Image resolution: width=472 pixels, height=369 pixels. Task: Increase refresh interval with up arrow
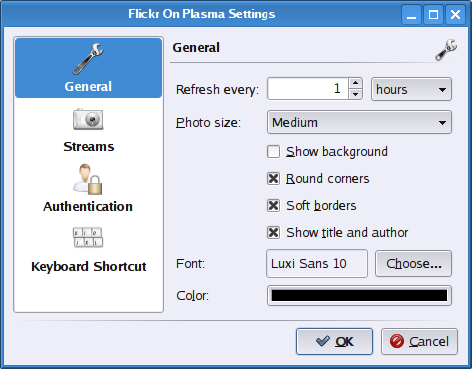coord(356,83)
